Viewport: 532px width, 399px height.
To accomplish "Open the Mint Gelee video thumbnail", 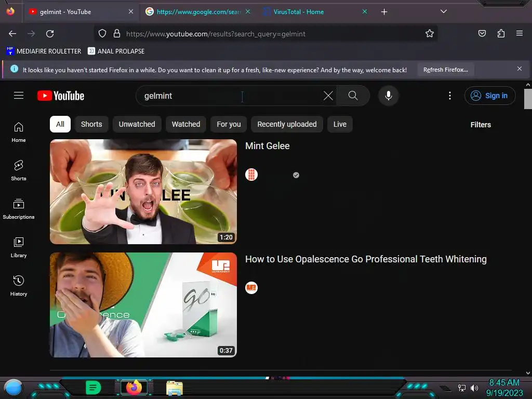I will (143, 192).
